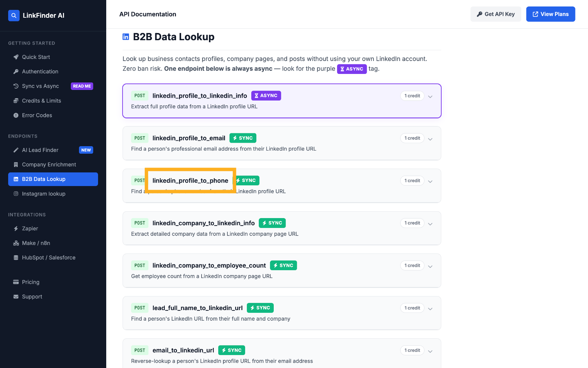This screenshot has height=368, width=588.
Task: Click 1 credit badge on linkedin_company_to_employee_count
Action: 412,265
